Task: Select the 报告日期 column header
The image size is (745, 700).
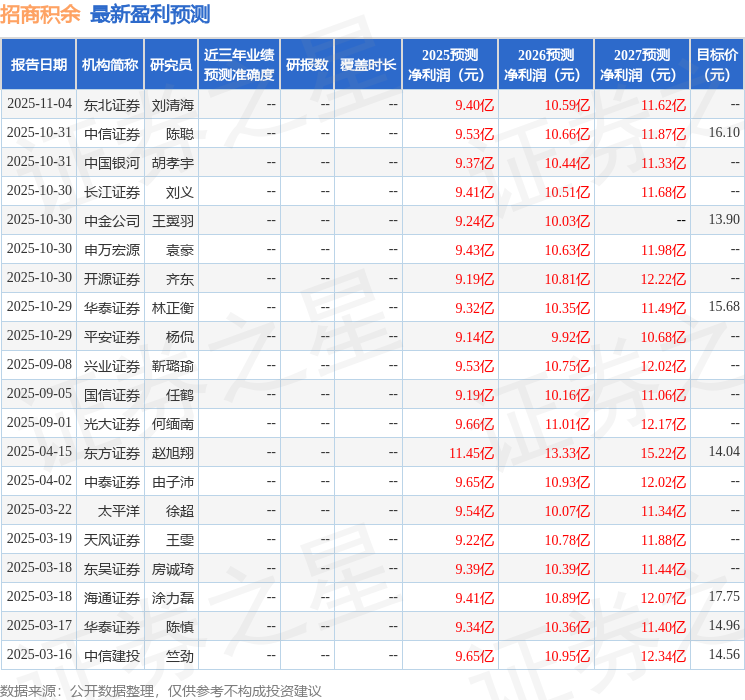Action: pos(38,65)
